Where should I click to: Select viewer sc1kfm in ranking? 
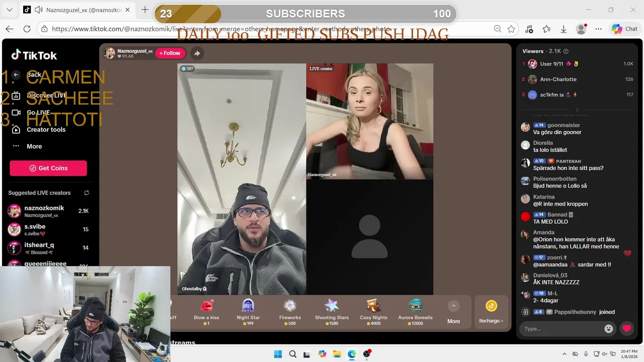pos(578,95)
